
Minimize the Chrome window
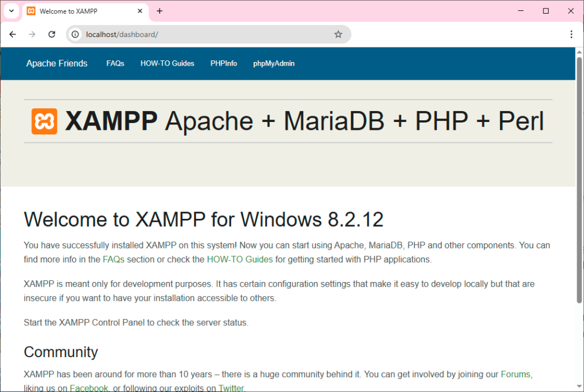pos(521,11)
